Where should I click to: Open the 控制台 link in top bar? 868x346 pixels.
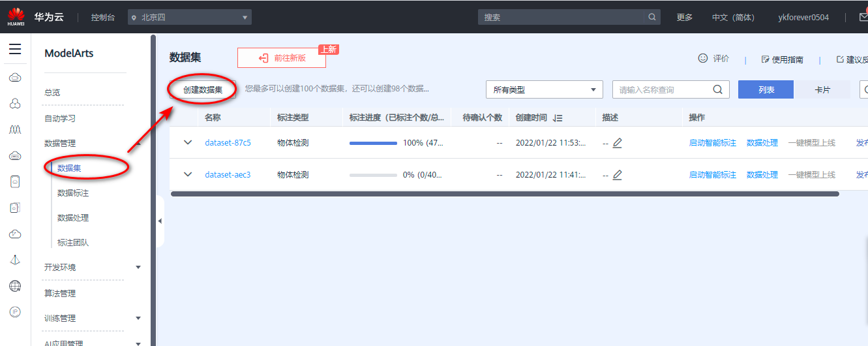tap(103, 17)
